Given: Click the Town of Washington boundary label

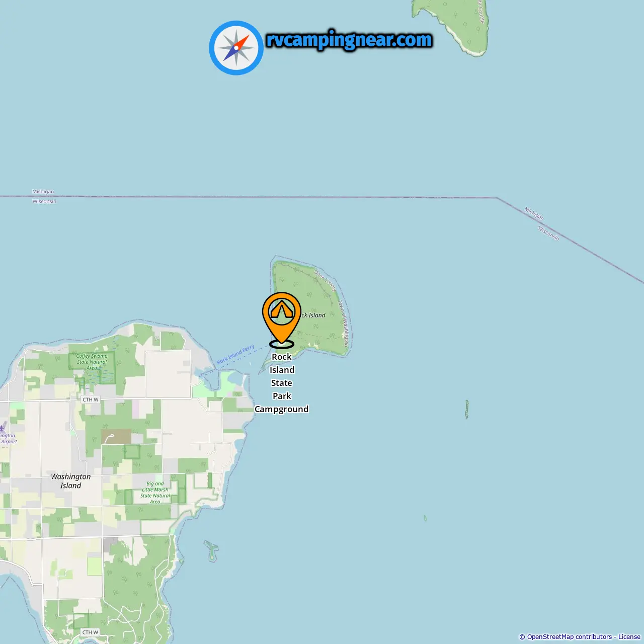Looking at the screenshot, I should pos(343,323).
